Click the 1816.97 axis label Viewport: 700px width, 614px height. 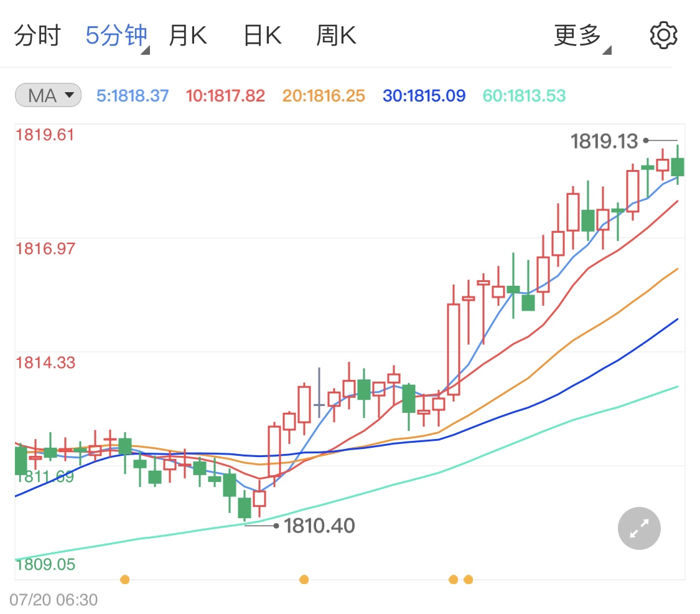pyautogui.click(x=45, y=249)
